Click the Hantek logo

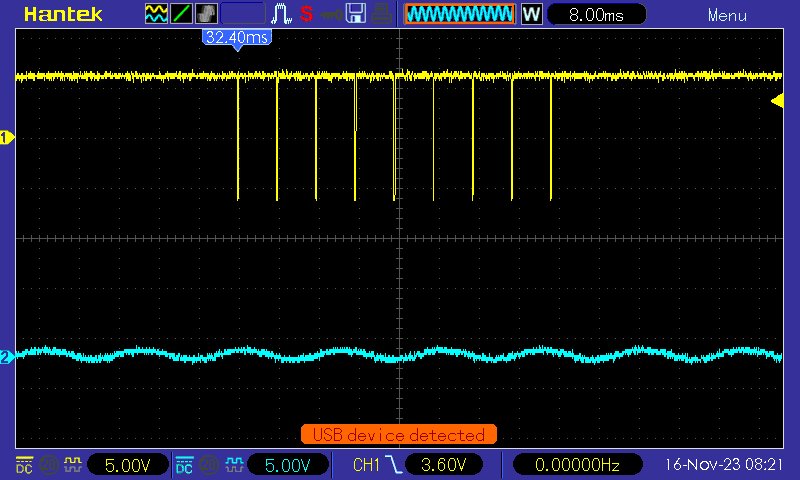coord(63,14)
